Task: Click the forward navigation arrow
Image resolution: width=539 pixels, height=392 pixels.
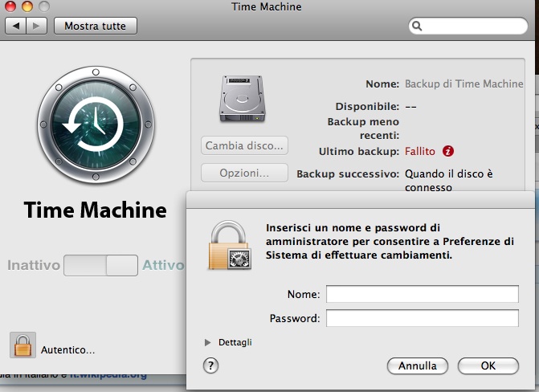Action: 36,27
